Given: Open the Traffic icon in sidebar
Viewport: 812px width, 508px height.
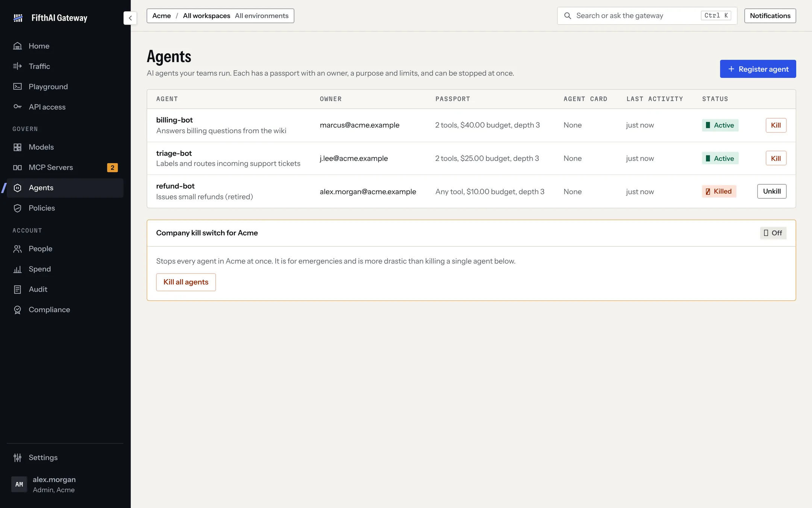Looking at the screenshot, I should (x=17, y=66).
